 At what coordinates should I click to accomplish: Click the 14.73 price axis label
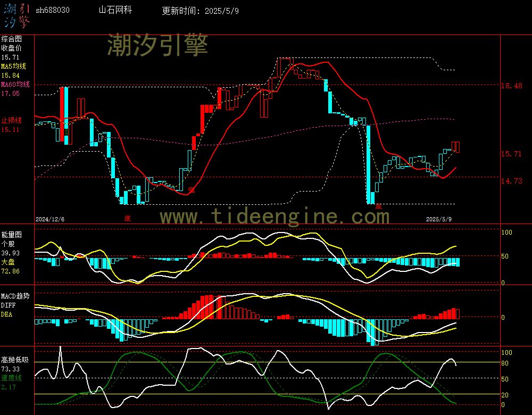click(512, 181)
